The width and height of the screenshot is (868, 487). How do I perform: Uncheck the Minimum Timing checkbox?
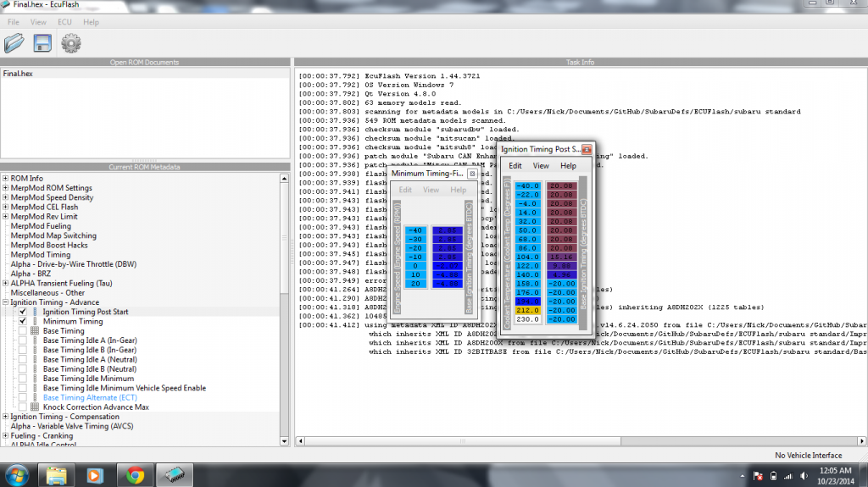(23, 322)
